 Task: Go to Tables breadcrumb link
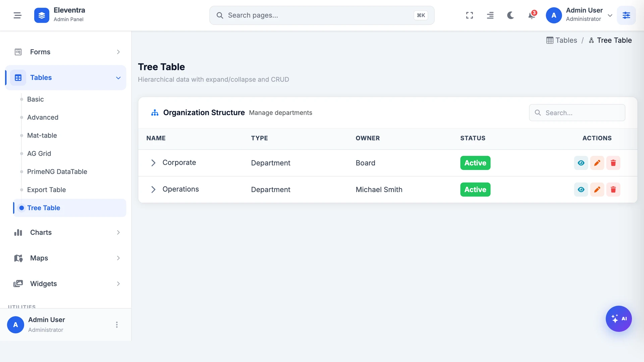562,40
